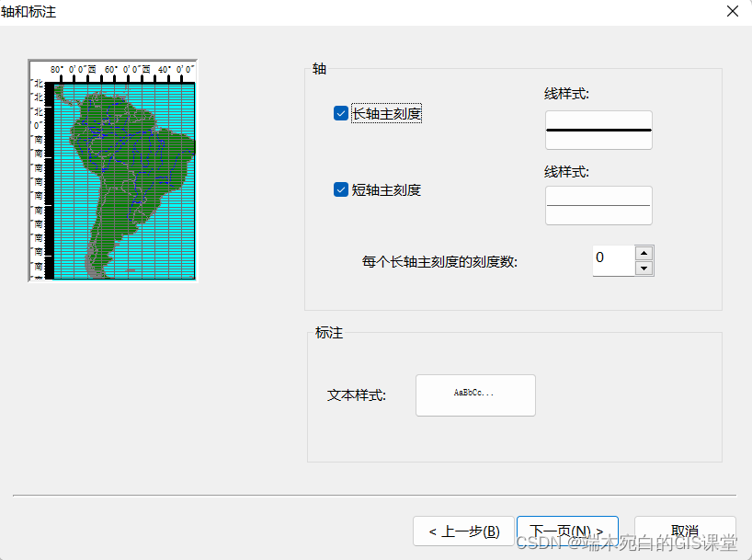Click the tick count input field

point(613,260)
